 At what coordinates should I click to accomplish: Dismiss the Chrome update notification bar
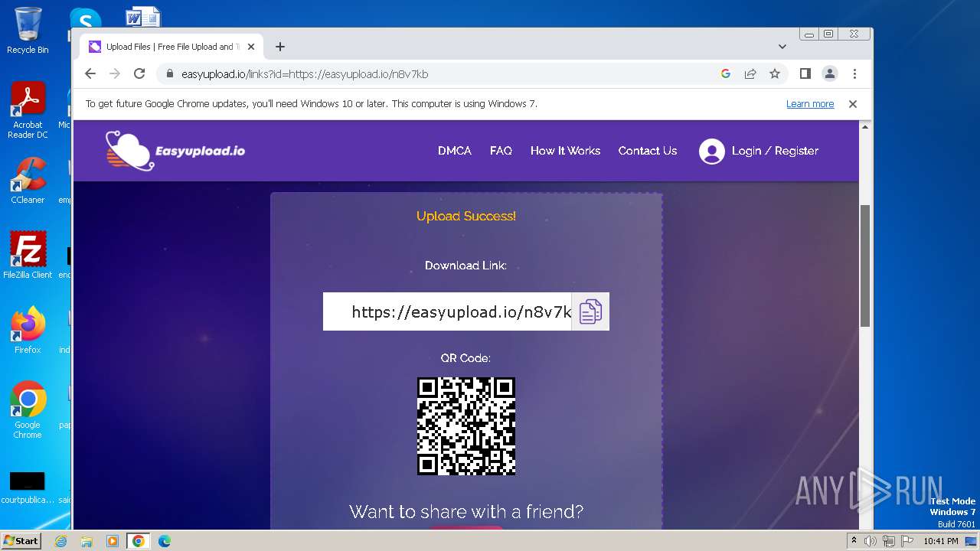coord(852,104)
